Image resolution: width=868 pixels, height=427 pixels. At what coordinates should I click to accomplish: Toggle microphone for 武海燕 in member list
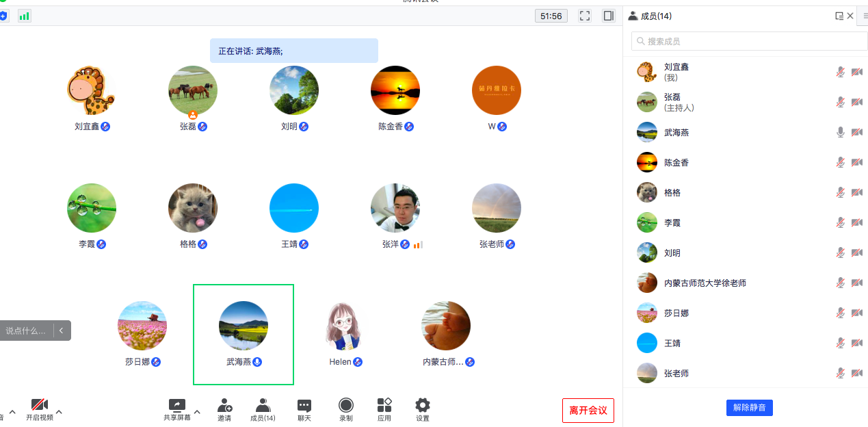tap(841, 132)
